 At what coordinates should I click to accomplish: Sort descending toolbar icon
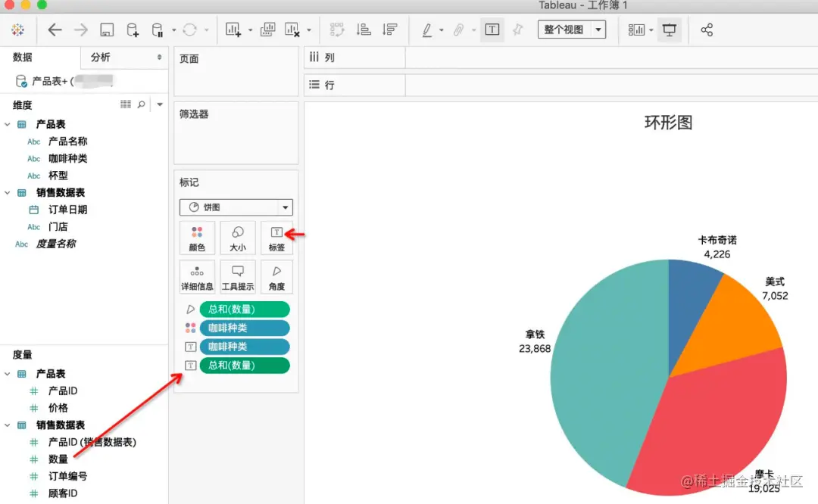click(390, 30)
